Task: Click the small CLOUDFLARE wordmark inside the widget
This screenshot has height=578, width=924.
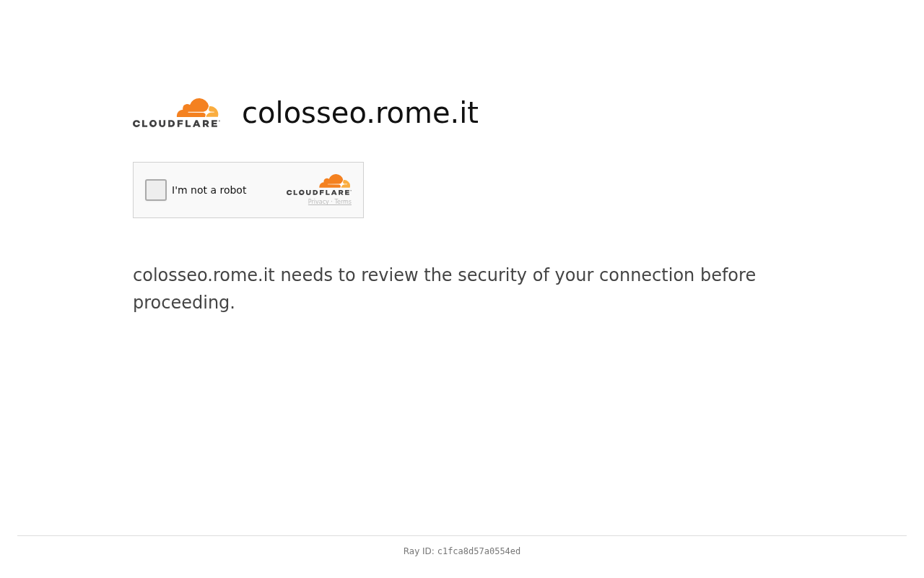Action: point(319,192)
